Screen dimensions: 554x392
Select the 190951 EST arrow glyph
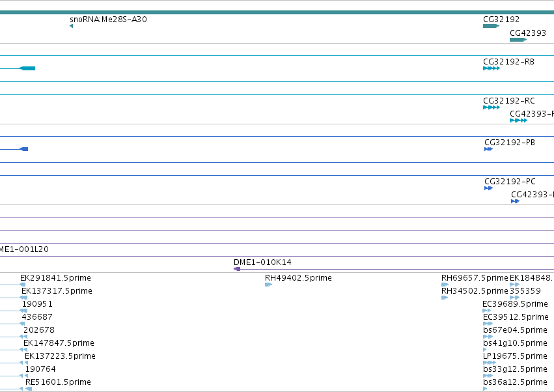[23, 311]
